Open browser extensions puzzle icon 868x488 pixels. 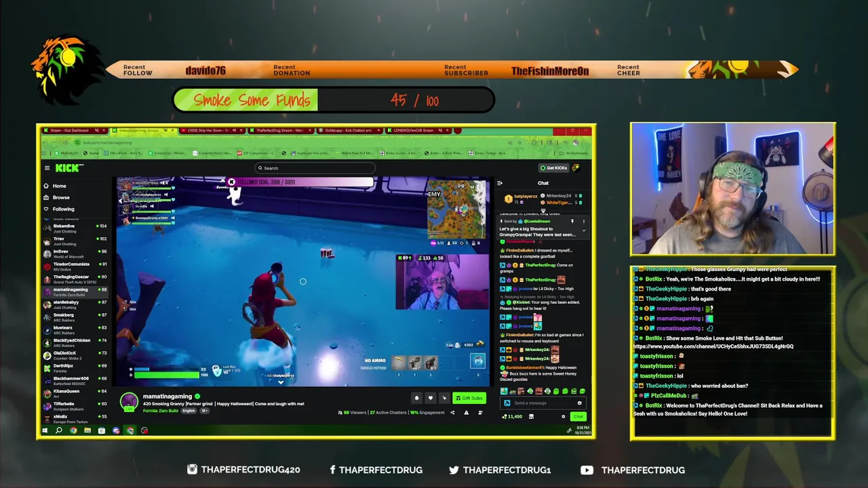pyautogui.click(x=534, y=142)
